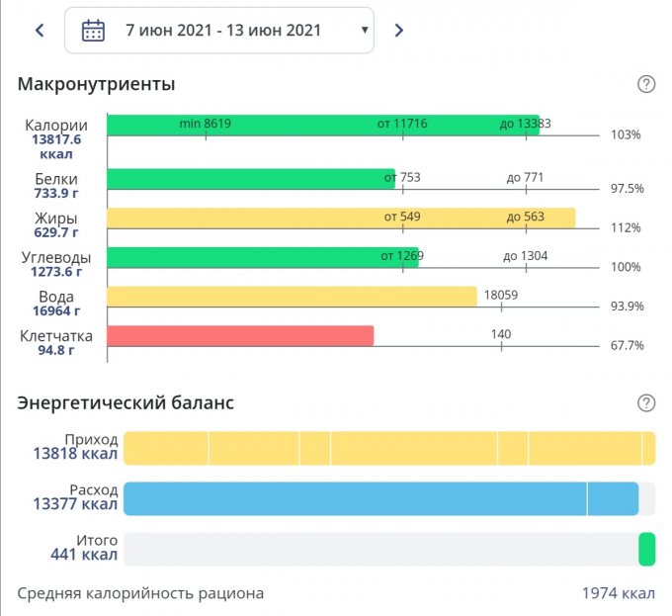
Task: Click the blue Расход energy bar
Action: (380, 498)
